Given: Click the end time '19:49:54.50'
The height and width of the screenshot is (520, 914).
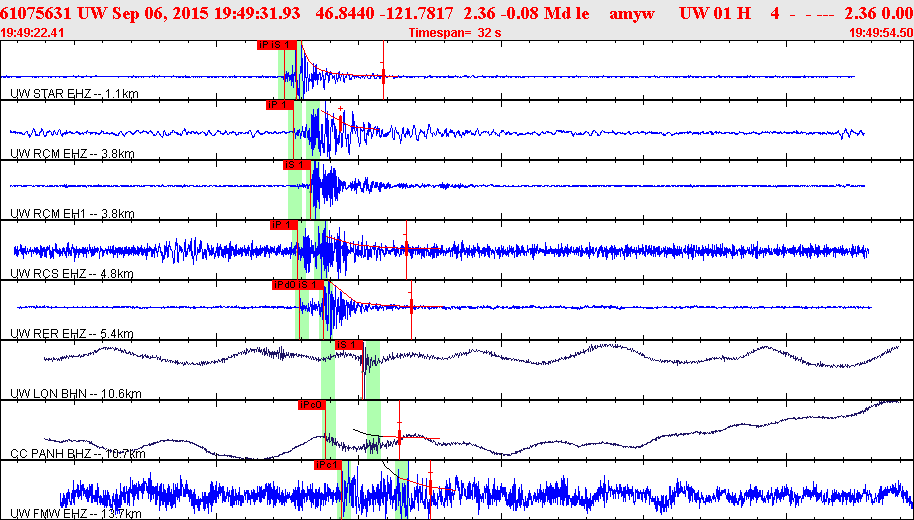Looking at the screenshot, I should pos(880,33).
